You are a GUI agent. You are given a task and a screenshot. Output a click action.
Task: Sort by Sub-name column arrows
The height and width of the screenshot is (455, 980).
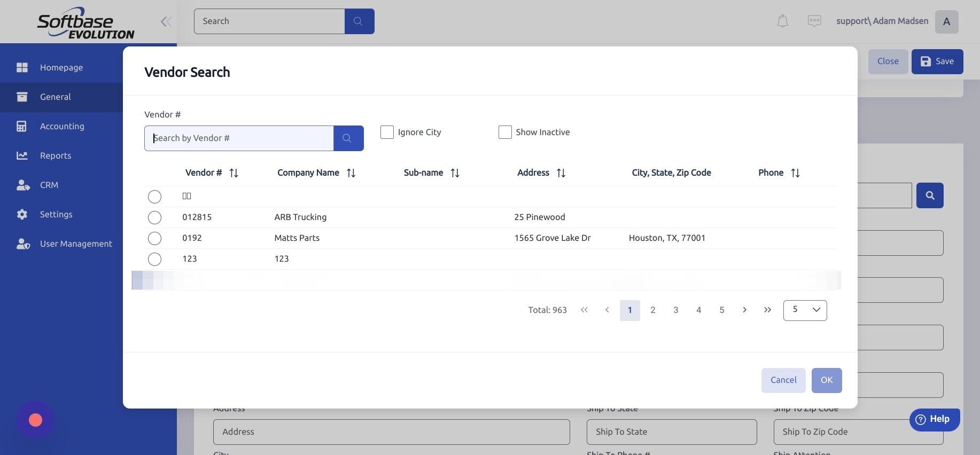(455, 173)
